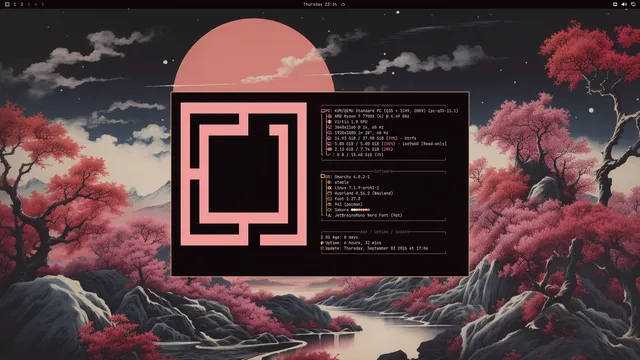640x360 pixels.
Task: Click the 'stable' channel text
Action: [342, 182]
